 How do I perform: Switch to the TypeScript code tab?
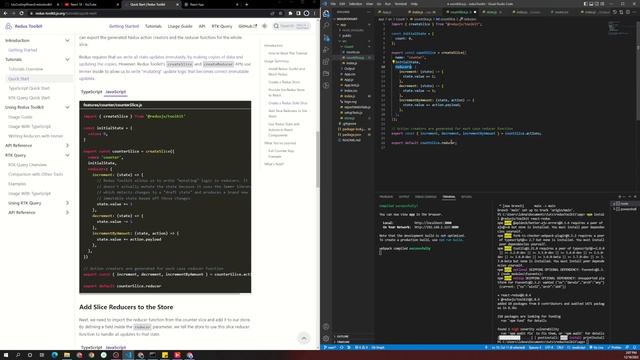click(91, 92)
